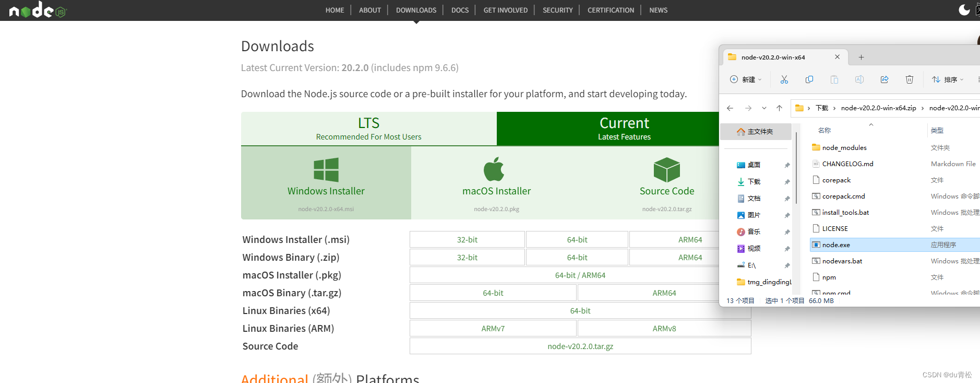
Task: Click the Node.js logo
Action: tap(38, 10)
